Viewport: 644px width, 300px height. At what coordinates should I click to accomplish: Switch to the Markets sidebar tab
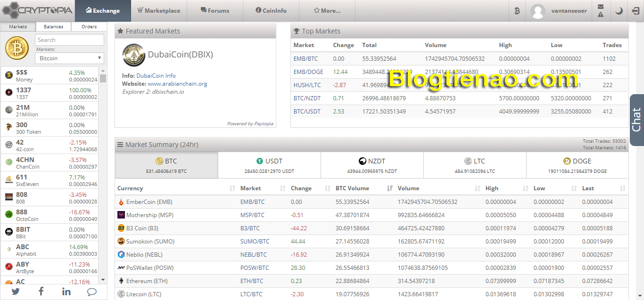tap(18, 27)
